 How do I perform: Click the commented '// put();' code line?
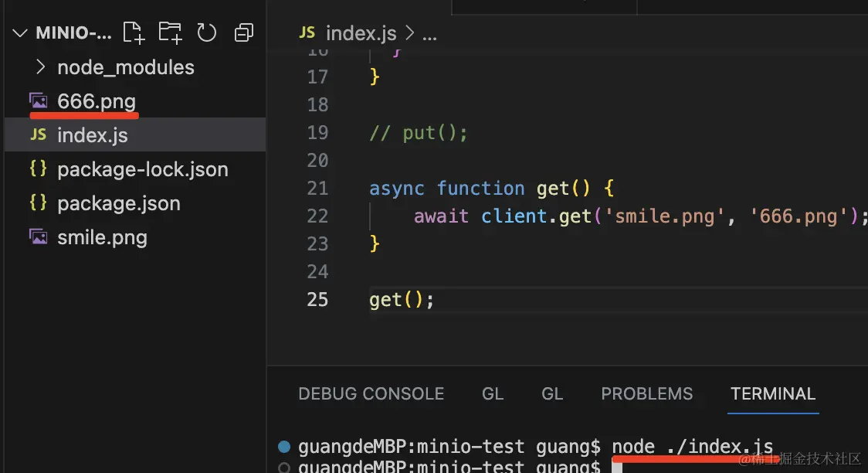pos(419,133)
